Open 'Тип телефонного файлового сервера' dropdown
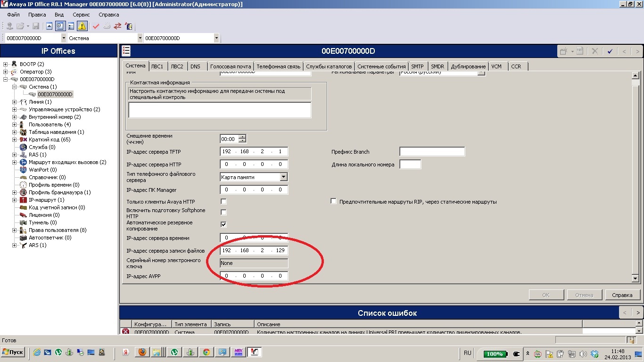Image resolution: width=644 pixels, height=362 pixels. [x=283, y=177]
